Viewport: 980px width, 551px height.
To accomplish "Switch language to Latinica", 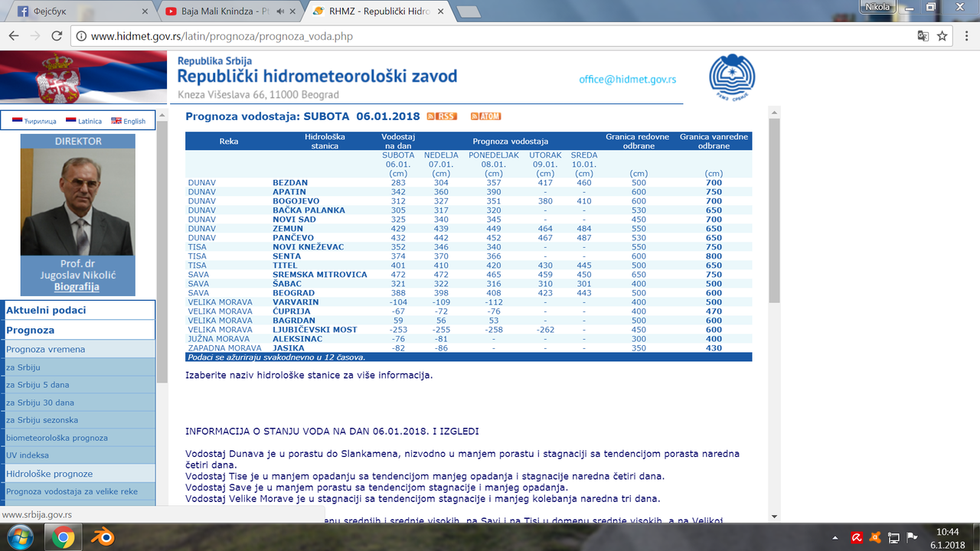I will click(84, 121).
